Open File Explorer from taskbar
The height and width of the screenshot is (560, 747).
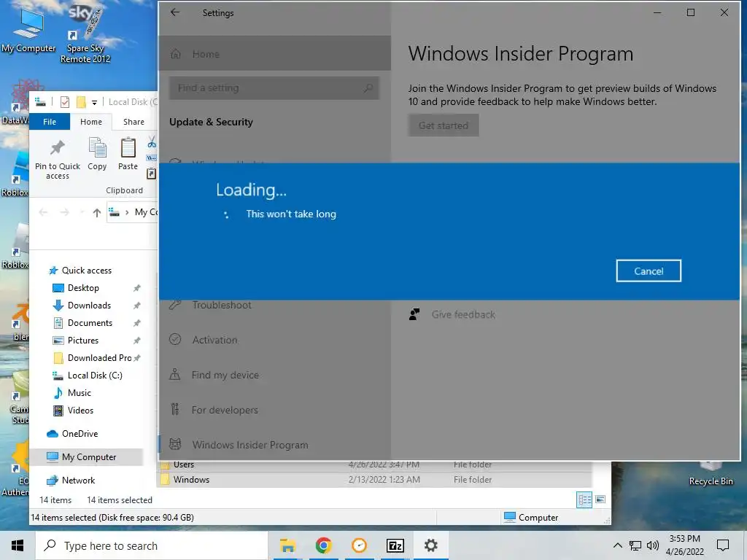tap(287, 545)
